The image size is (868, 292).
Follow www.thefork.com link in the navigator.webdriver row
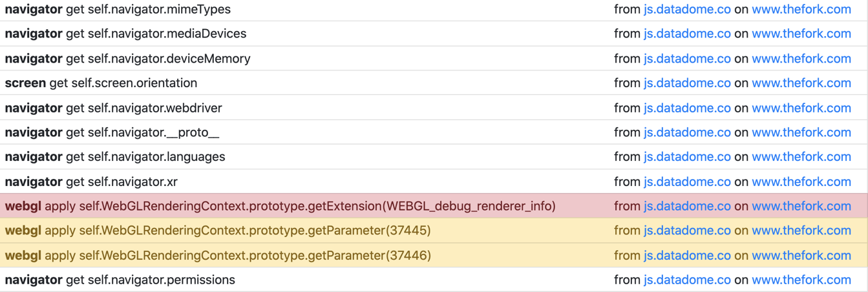[801, 108]
